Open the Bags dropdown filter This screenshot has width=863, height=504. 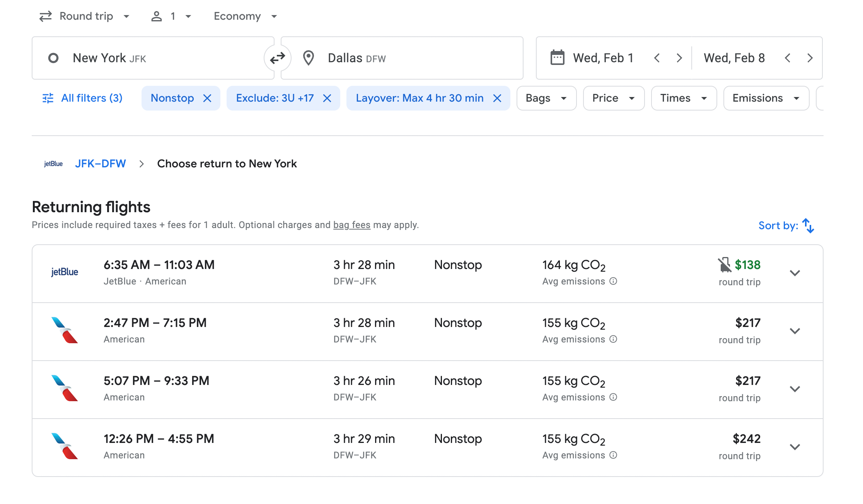(544, 98)
